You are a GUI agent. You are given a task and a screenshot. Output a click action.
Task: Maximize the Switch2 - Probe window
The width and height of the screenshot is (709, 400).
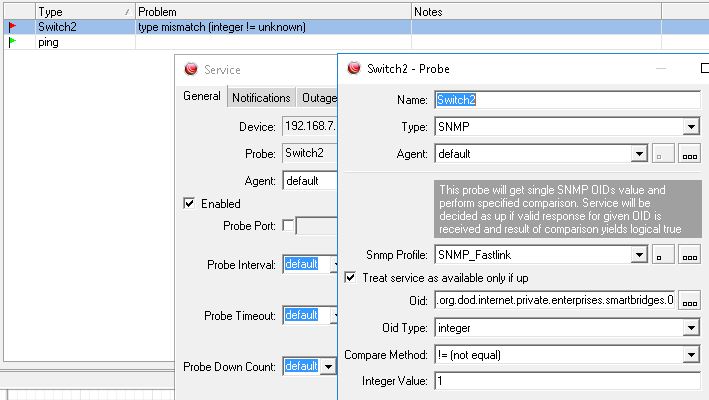704,68
